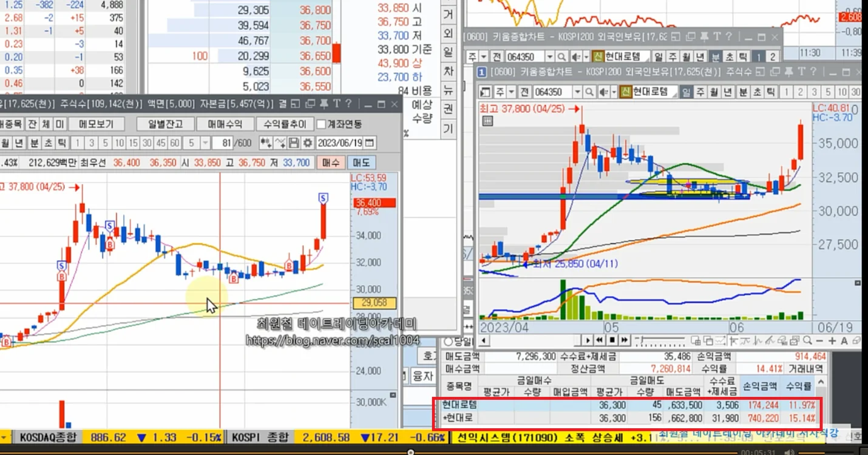Viewport: 868px width, 455px height.
Task: Click the magnifier search icon in front chart window
Action: [589, 92]
